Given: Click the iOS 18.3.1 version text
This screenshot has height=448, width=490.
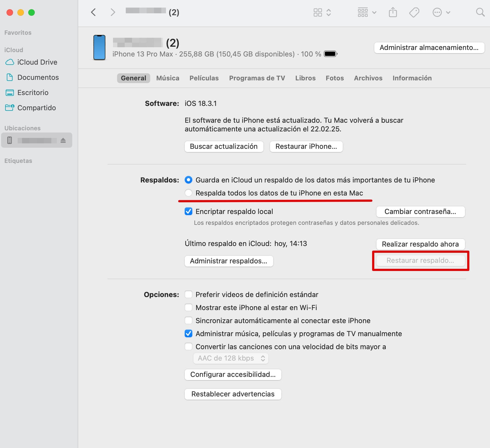Looking at the screenshot, I should [x=201, y=103].
